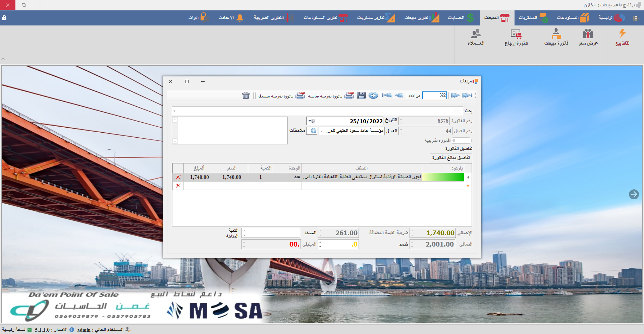Click the lock icon in the top bar
Image resolution: width=644 pixels, height=334 pixels.
pos(4,18)
